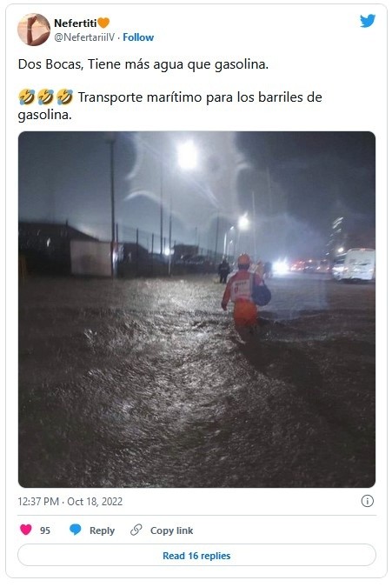This screenshot has width=392, height=587.
Task: Click the Twitter bird logo
Action: (368, 21)
